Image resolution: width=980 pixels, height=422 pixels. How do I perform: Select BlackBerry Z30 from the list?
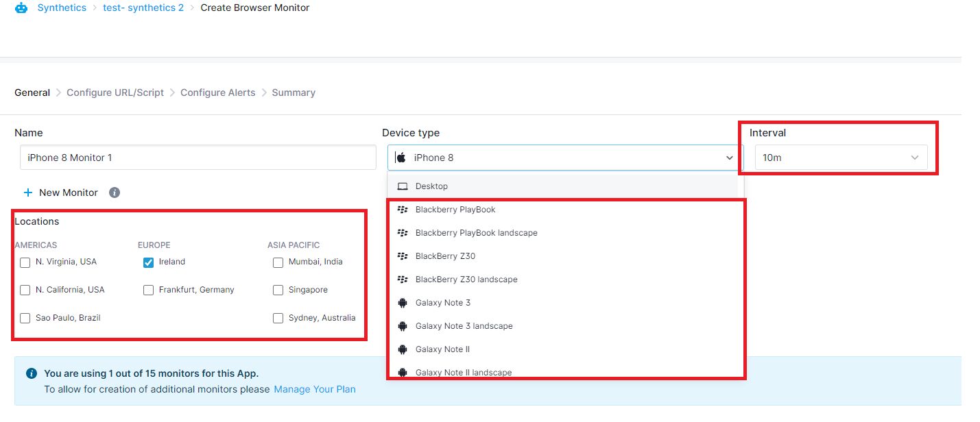tap(562, 256)
